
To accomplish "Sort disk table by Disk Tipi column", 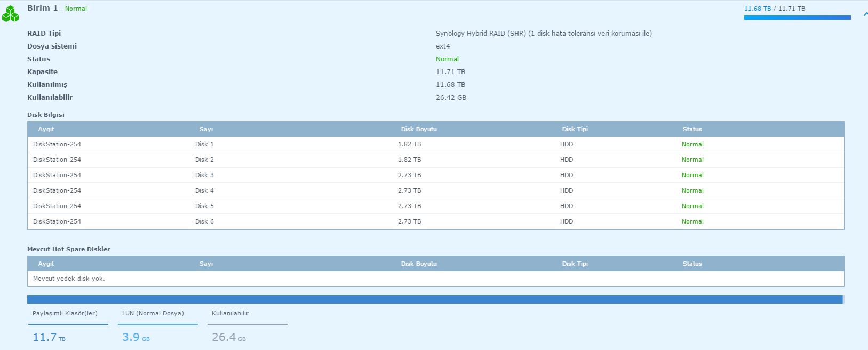I will [x=575, y=129].
